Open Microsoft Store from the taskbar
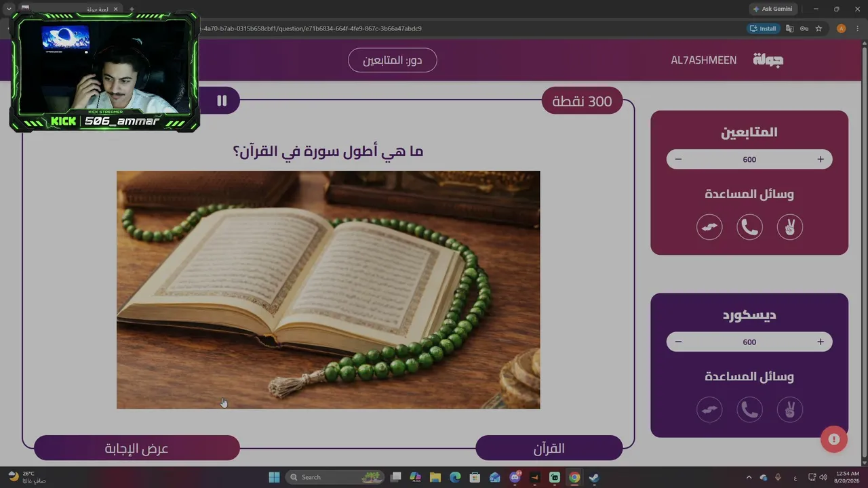The width and height of the screenshot is (868, 488). click(475, 477)
